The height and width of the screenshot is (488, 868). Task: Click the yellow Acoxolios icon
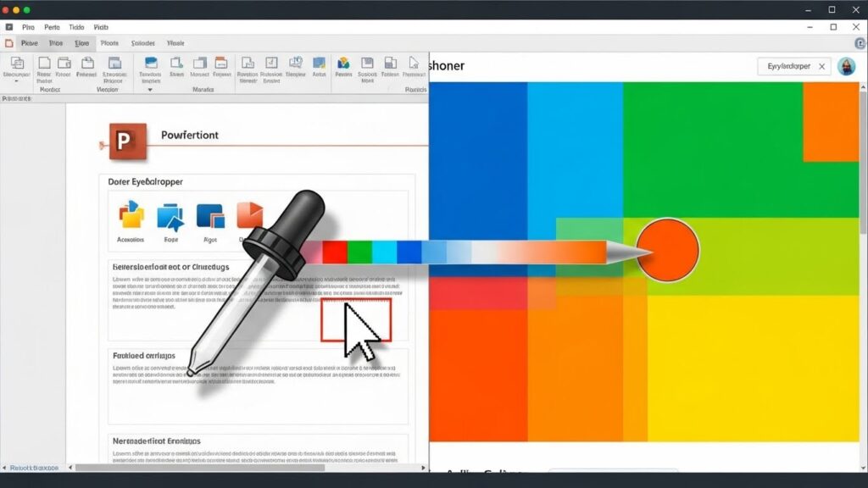(131, 216)
